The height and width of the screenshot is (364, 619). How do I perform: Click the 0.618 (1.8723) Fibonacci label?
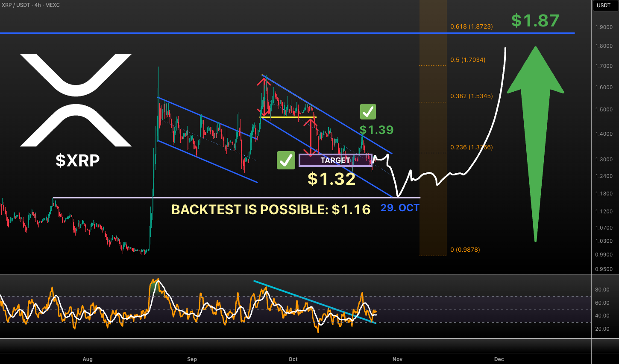[x=472, y=26]
